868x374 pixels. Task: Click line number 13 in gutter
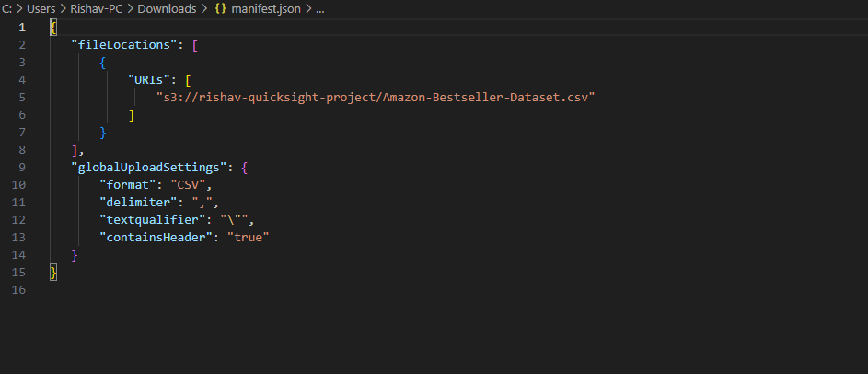(x=18, y=237)
